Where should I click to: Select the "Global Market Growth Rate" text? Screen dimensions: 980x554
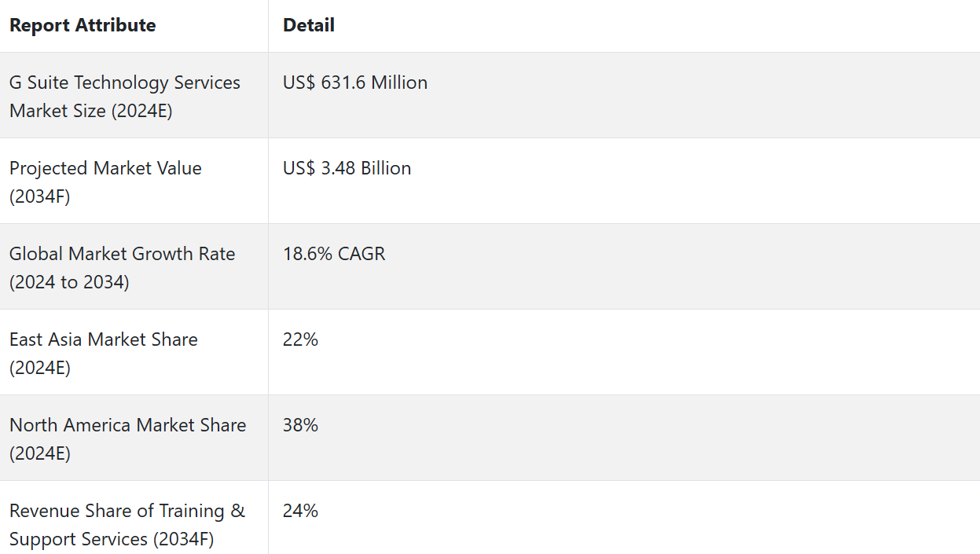pos(123,254)
